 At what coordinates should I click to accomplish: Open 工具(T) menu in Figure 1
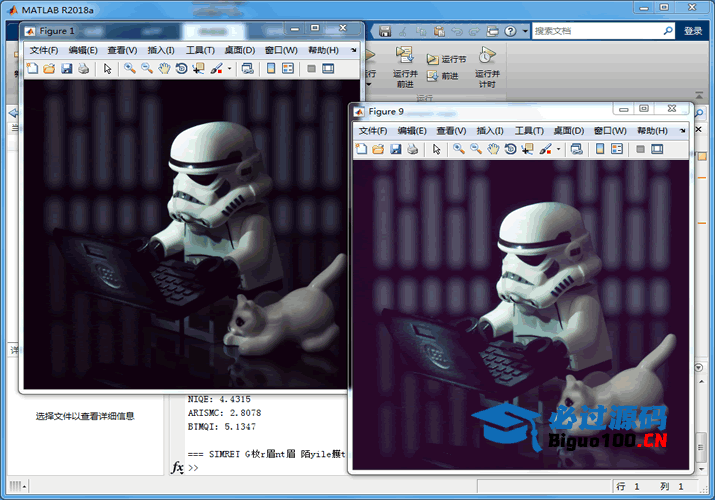tap(200, 50)
